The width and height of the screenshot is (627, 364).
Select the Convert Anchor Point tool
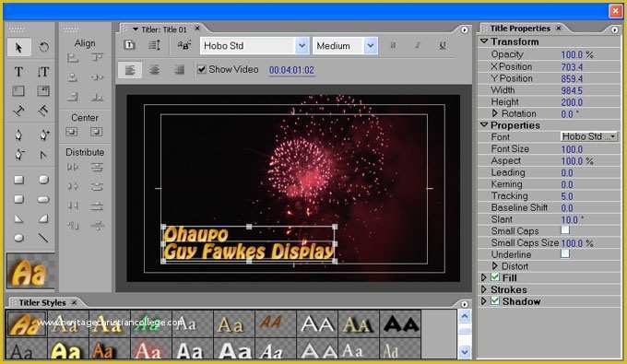pyautogui.click(x=43, y=155)
